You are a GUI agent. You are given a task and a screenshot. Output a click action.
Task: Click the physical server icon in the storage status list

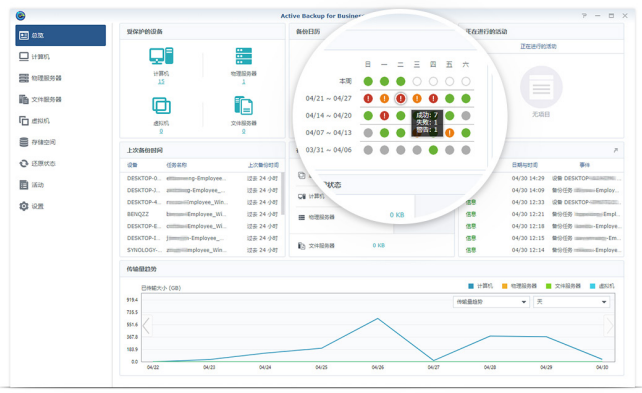click(301, 217)
